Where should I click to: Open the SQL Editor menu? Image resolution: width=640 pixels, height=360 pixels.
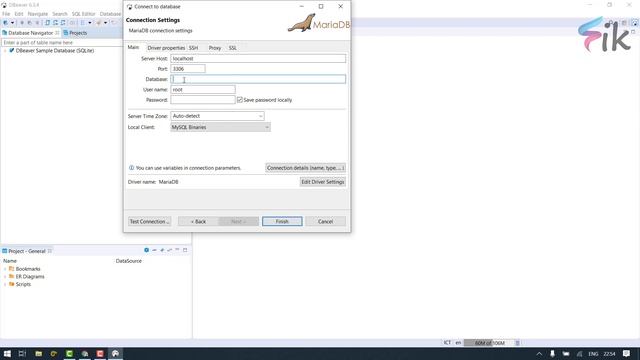(83, 14)
